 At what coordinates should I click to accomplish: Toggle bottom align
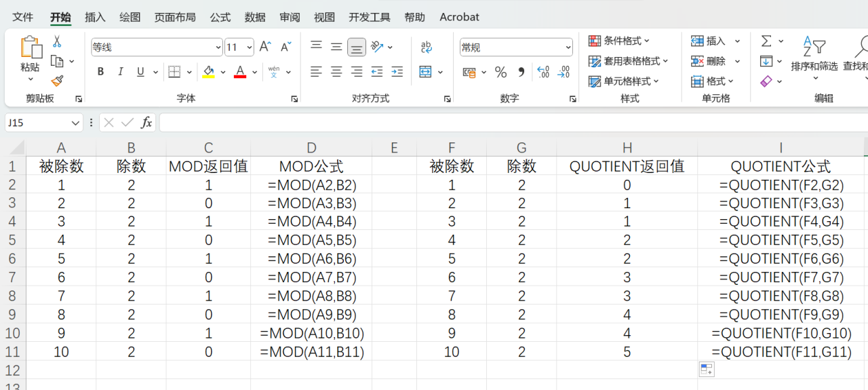click(x=357, y=47)
